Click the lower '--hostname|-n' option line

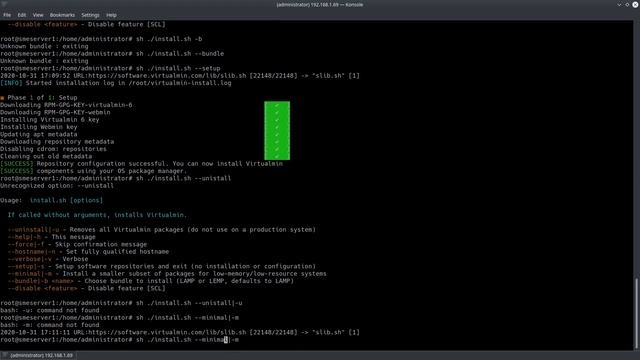[88, 252]
